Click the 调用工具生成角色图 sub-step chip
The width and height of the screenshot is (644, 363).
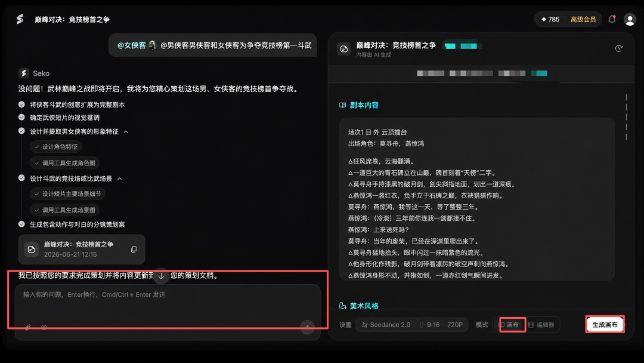[64, 163]
